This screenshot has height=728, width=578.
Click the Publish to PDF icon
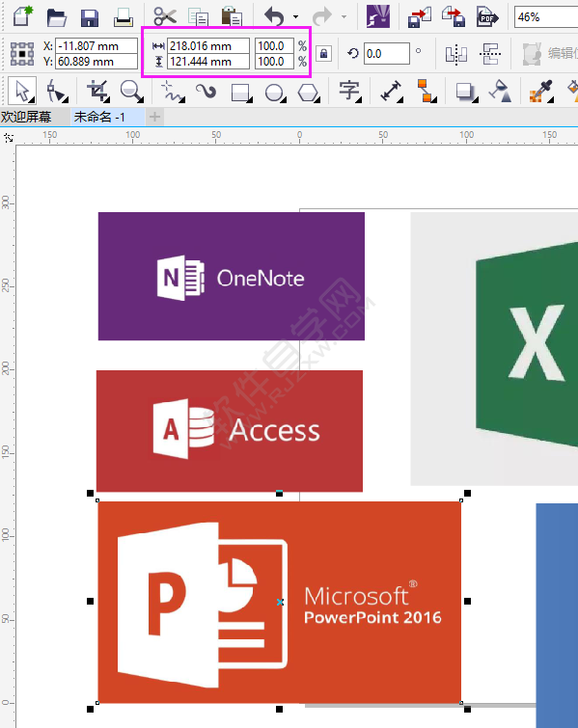tap(487, 17)
